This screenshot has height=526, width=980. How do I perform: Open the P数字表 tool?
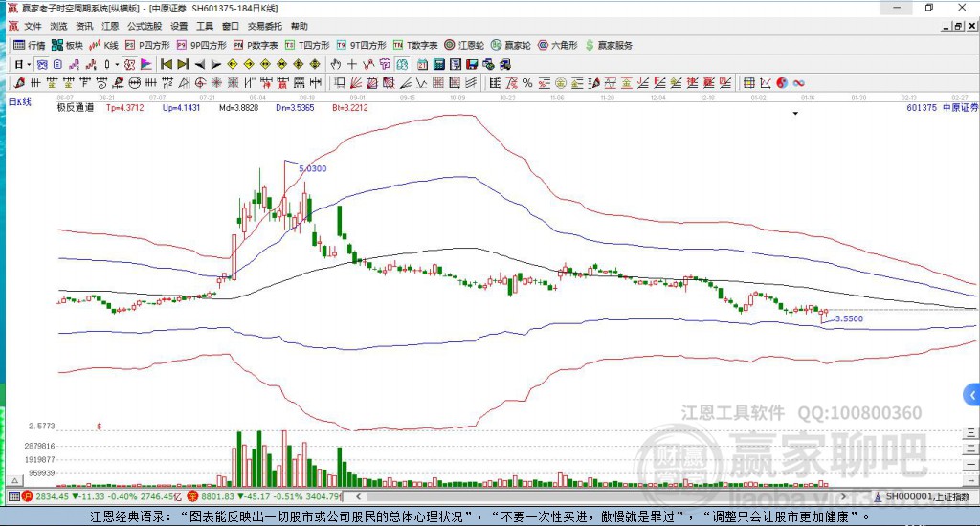(x=256, y=45)
